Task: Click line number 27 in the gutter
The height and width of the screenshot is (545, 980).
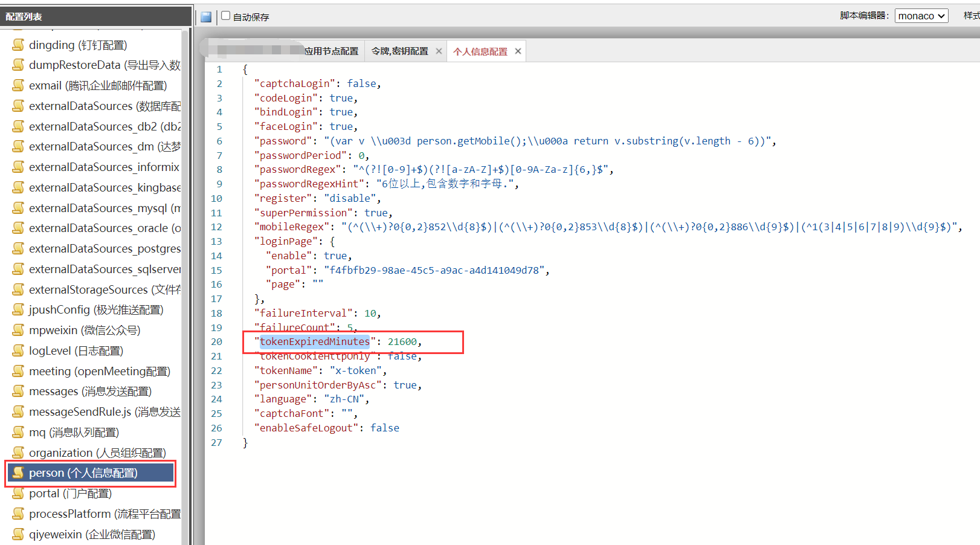Action: click(x=216, y=442)
